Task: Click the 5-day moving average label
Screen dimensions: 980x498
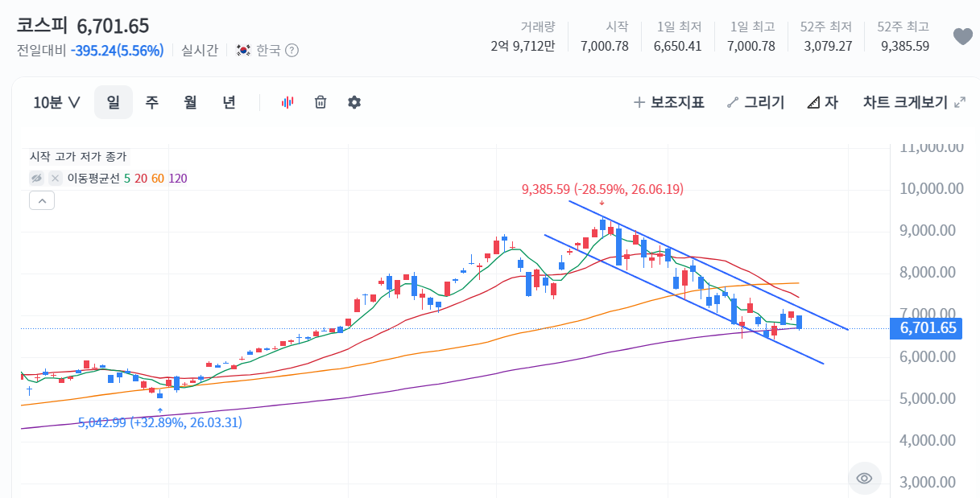Action: click(127, 178)
